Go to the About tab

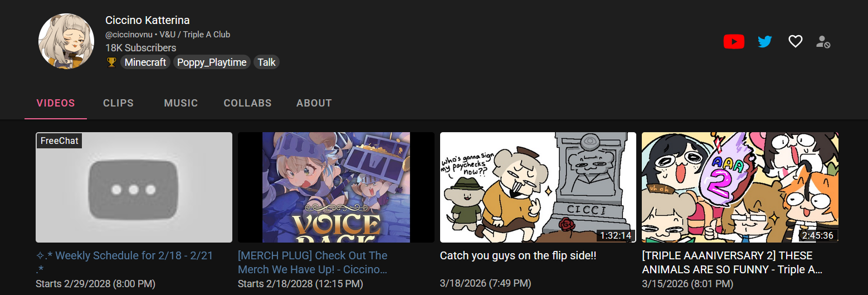tap(314, 103)
